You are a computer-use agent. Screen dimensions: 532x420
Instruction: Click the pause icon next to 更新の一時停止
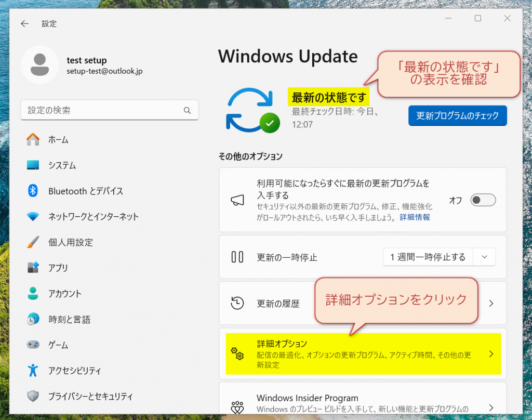tap(237, 256)
